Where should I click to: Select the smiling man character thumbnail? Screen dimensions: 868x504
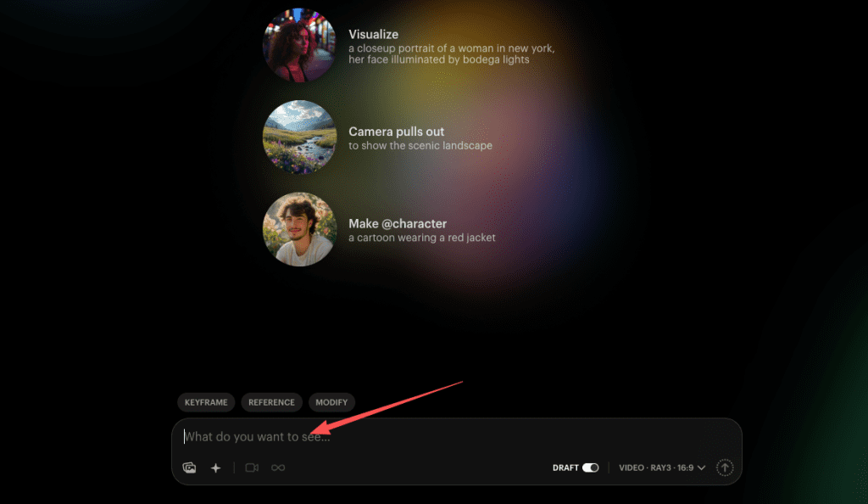[x=299, y=229]
